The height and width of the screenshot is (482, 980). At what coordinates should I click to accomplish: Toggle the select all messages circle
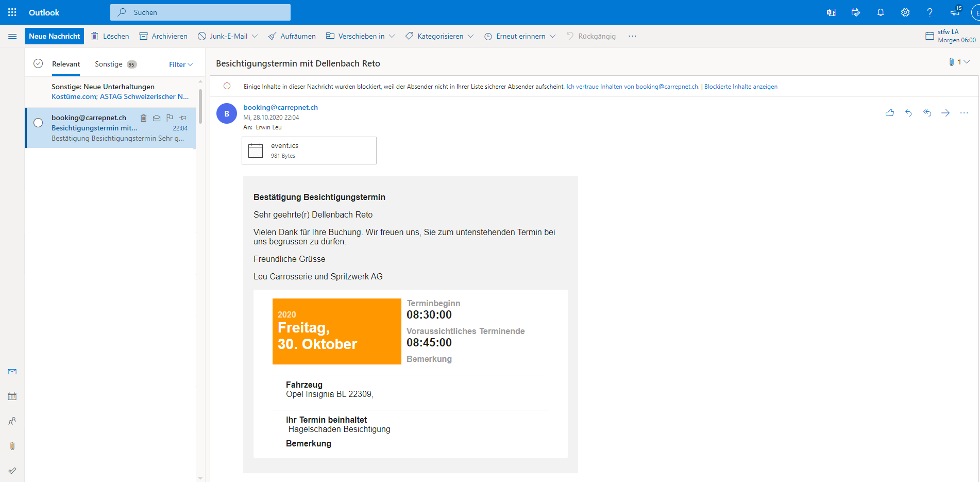pyautogui.click(x=38, y=64)
